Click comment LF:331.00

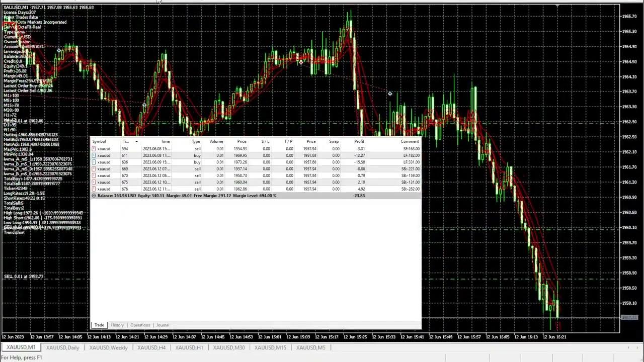tap(411, 162)
